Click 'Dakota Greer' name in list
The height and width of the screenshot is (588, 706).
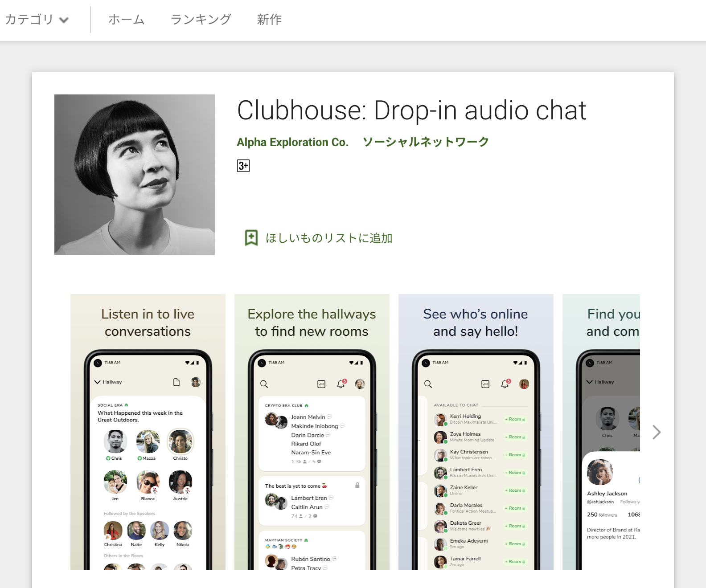point(466,523)
